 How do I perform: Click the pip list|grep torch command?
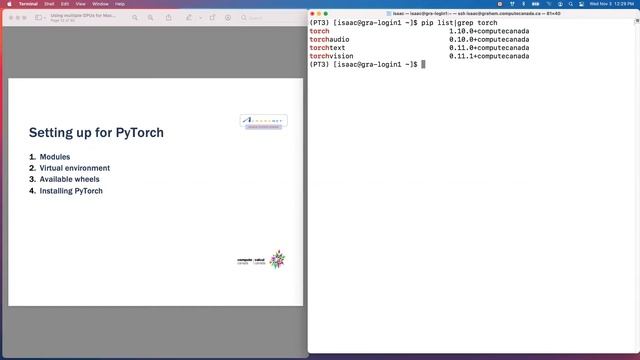[459, 23]
